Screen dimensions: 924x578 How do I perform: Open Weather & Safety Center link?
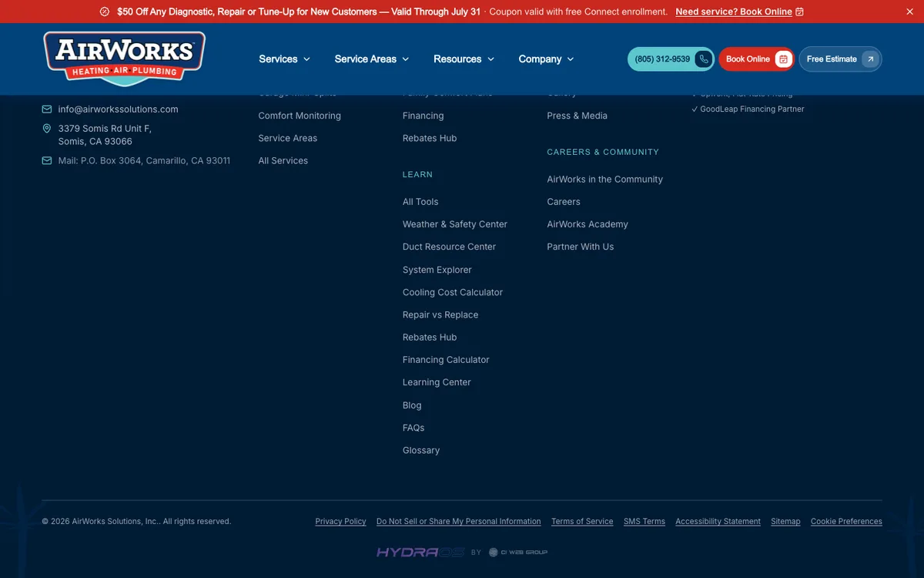point(455,224)
